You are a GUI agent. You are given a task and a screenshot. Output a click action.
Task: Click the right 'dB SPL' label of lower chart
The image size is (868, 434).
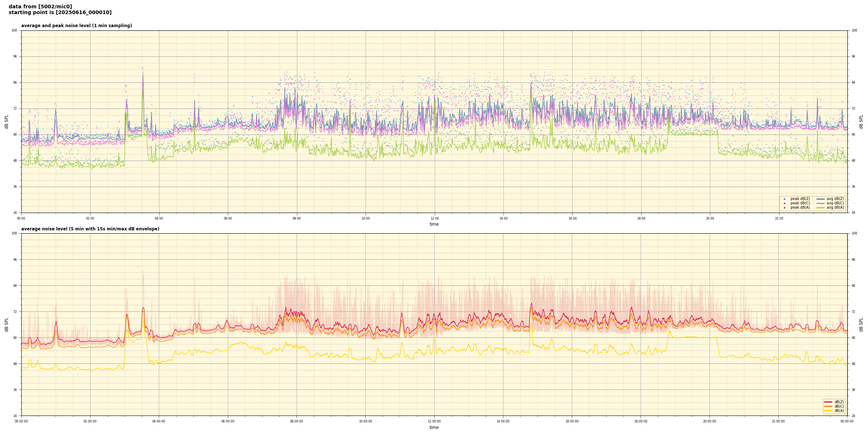861,324
